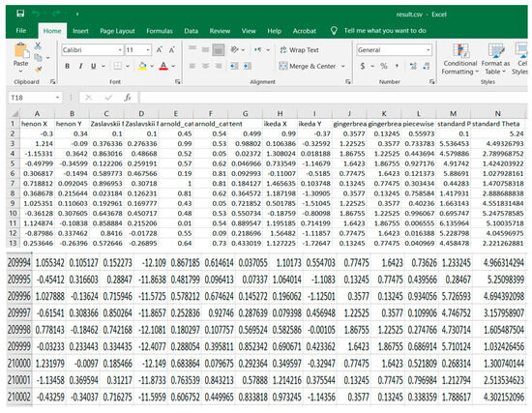Center text horizontally
This screenshot has width=532, height=413.
click(x=205, y=66)
